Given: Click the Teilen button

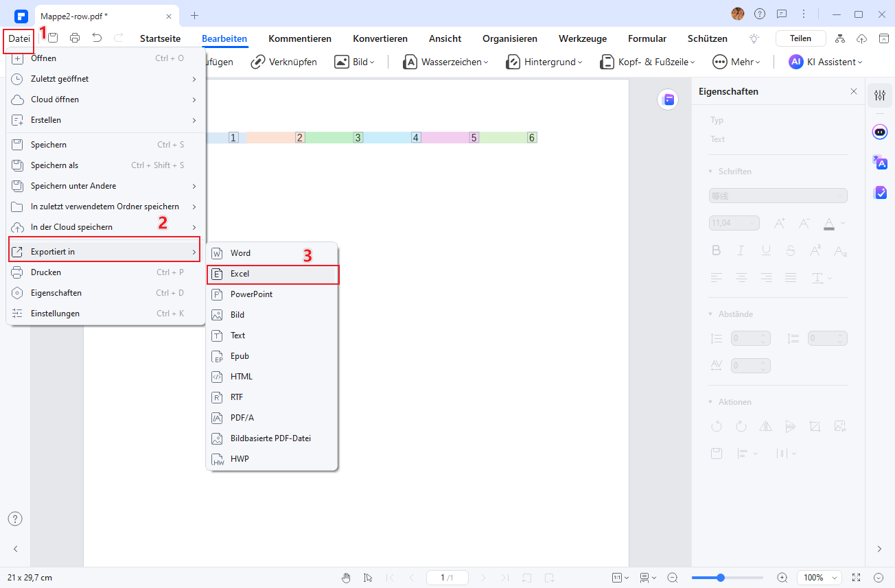Looking at the screenshot, I should pos(800,38).
